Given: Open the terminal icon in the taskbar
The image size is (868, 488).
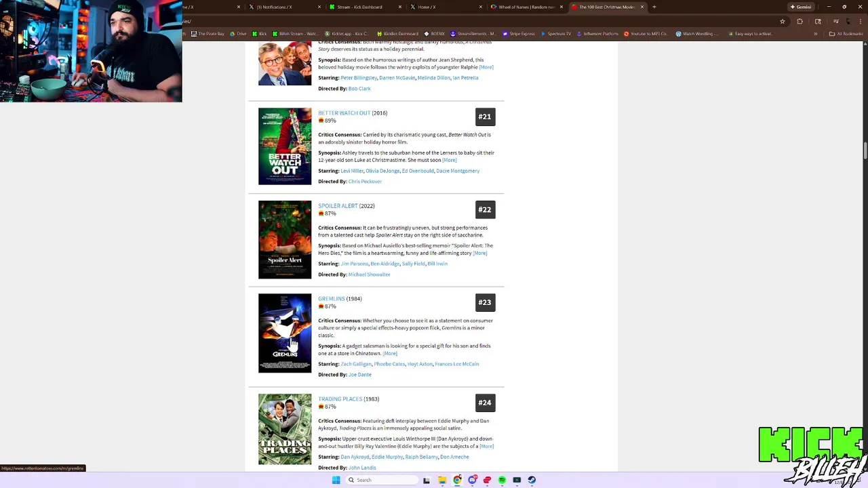Looking at the screenshot, I should pos(517,480).
